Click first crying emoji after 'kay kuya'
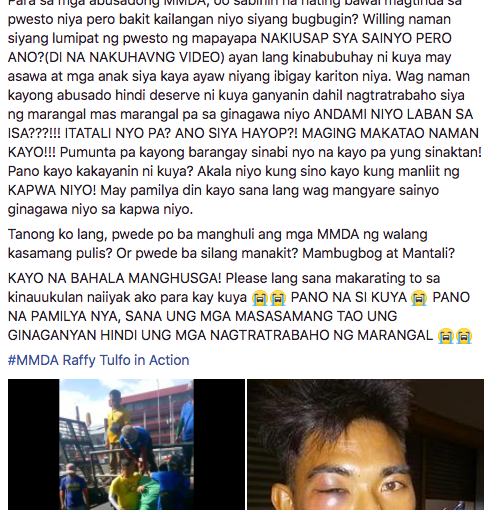The width and height of the screenshot is (492, 510). click(x=260, y=298)
